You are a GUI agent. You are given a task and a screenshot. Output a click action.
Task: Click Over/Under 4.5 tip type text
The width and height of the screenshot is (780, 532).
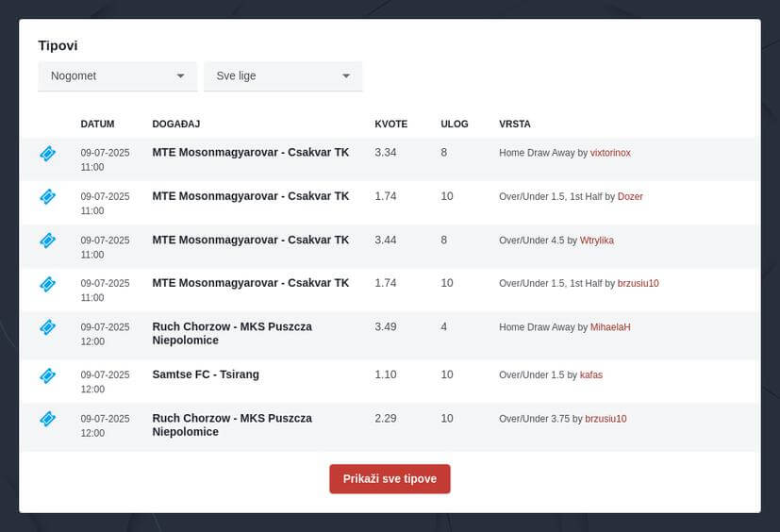(532, 241)
